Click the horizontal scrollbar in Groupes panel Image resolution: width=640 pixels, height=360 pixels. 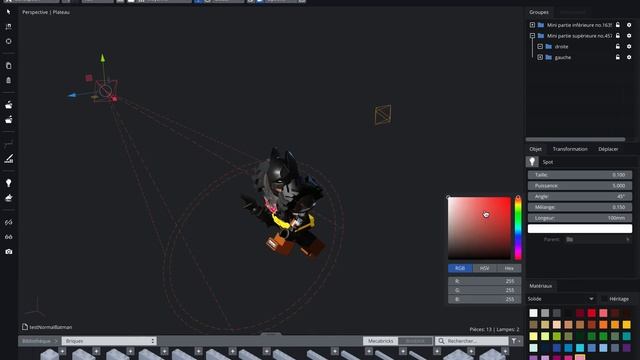pos(575,139)
